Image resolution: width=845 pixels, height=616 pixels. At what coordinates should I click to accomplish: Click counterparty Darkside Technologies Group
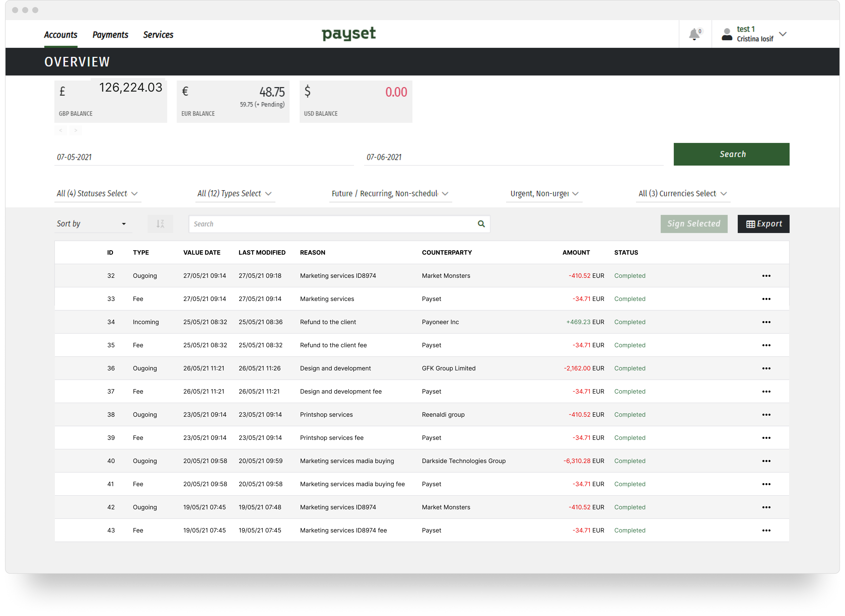point(464,460)
